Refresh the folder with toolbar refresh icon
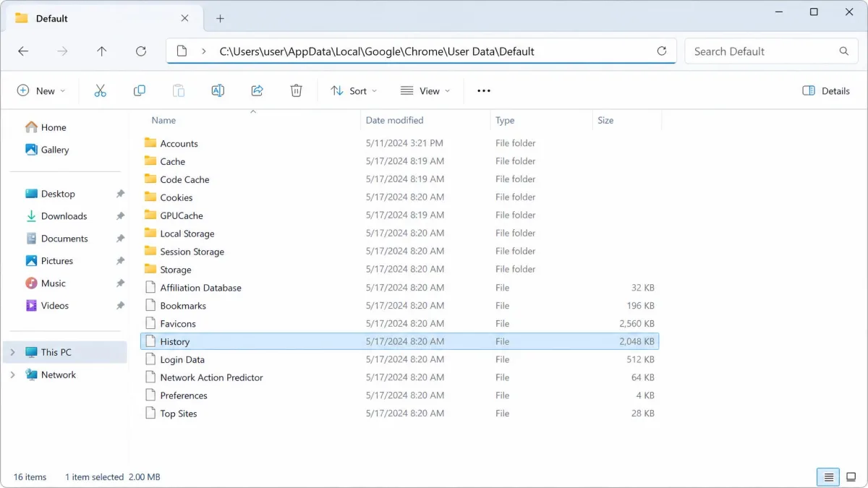Viewport: 868px width, 488px height. pyautogui.click(x=141, y=51)
